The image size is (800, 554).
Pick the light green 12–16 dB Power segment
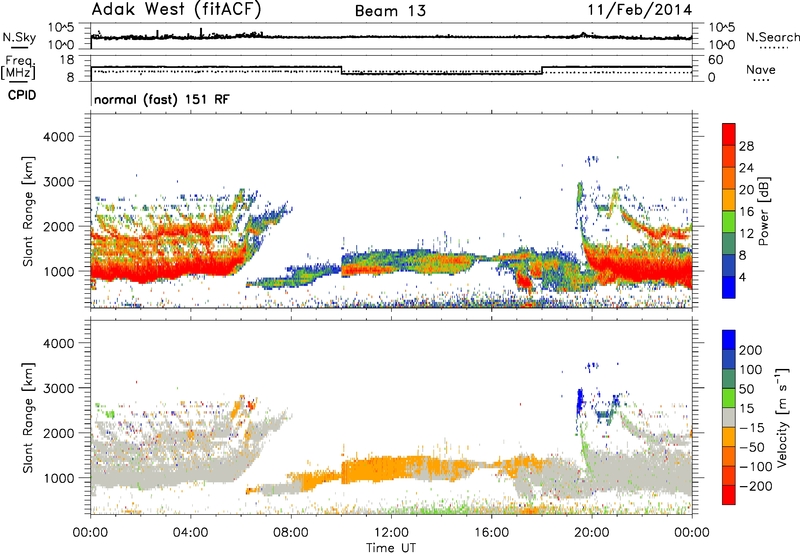tap(729, 222)
